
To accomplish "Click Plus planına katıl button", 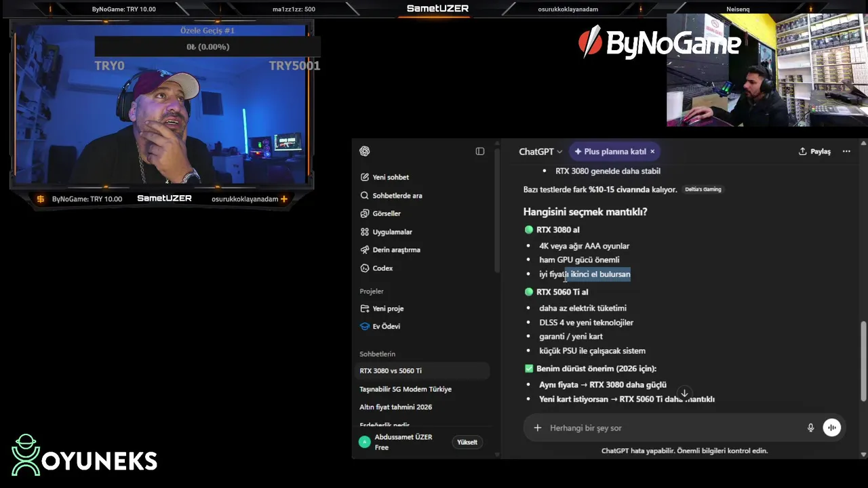I will pyautogui.click(x=610, y=152).
